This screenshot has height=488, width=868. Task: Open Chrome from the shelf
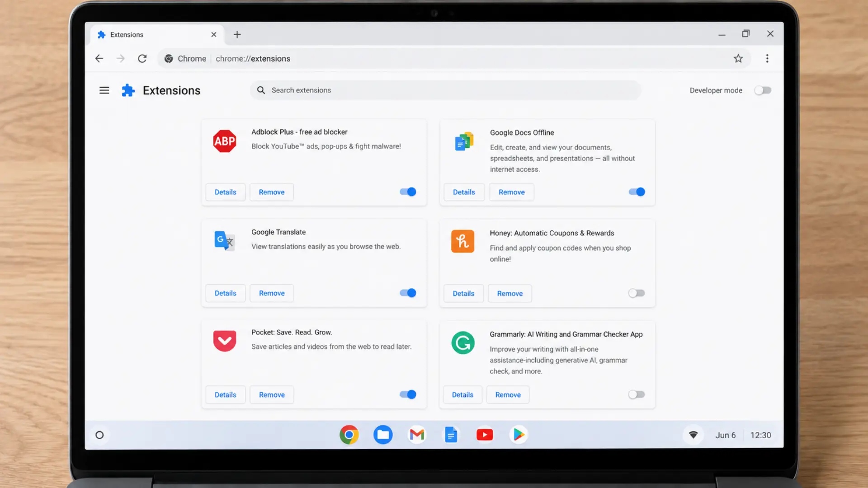(349, 435)
